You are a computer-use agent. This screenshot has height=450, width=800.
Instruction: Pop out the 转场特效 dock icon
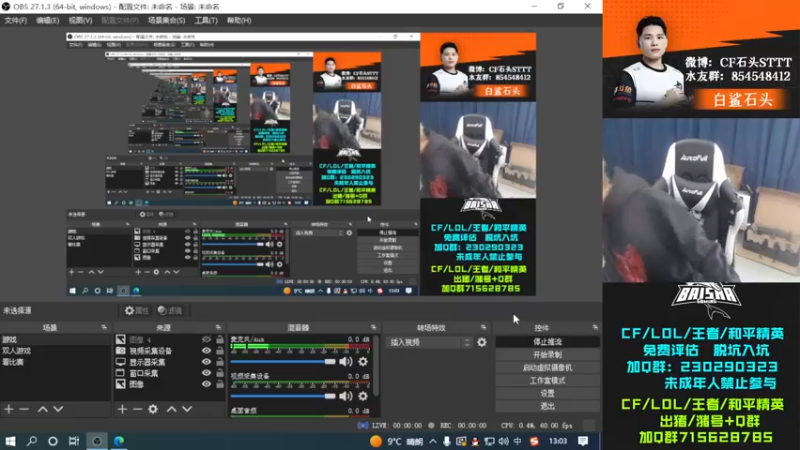483,328
